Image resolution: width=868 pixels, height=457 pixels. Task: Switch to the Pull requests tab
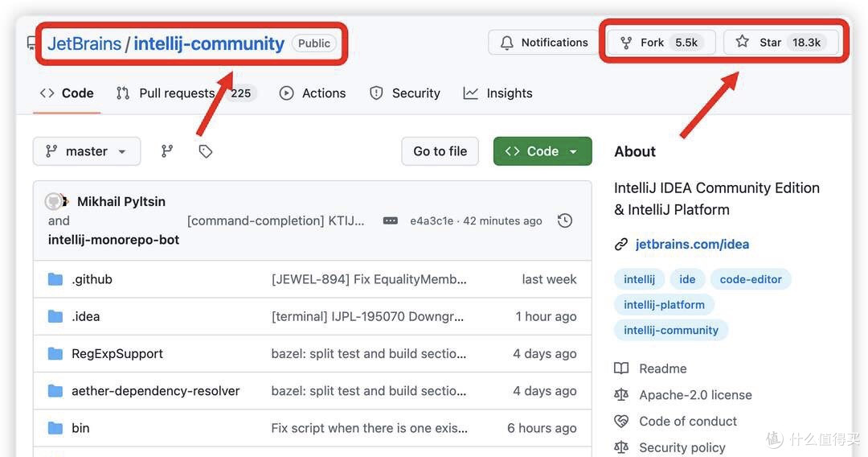tap(184, 93)
